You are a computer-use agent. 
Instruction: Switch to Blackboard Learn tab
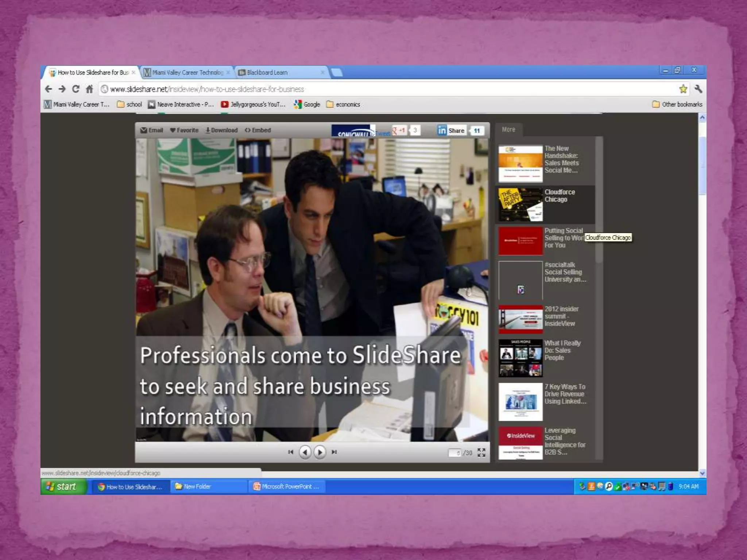point(267,73)
